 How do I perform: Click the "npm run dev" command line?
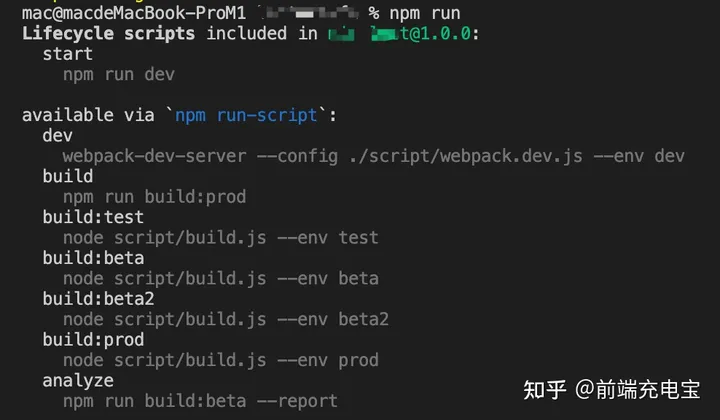point(119,74)
